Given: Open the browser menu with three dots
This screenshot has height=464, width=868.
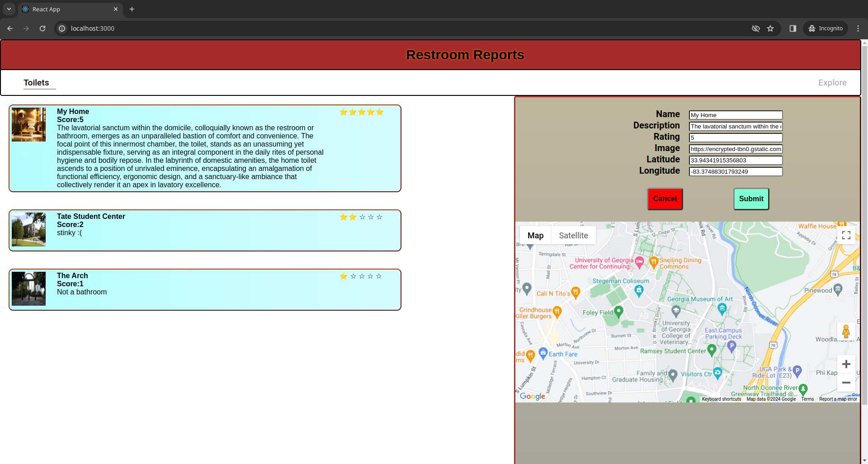Looking at the screenshot, I should 858,28.
